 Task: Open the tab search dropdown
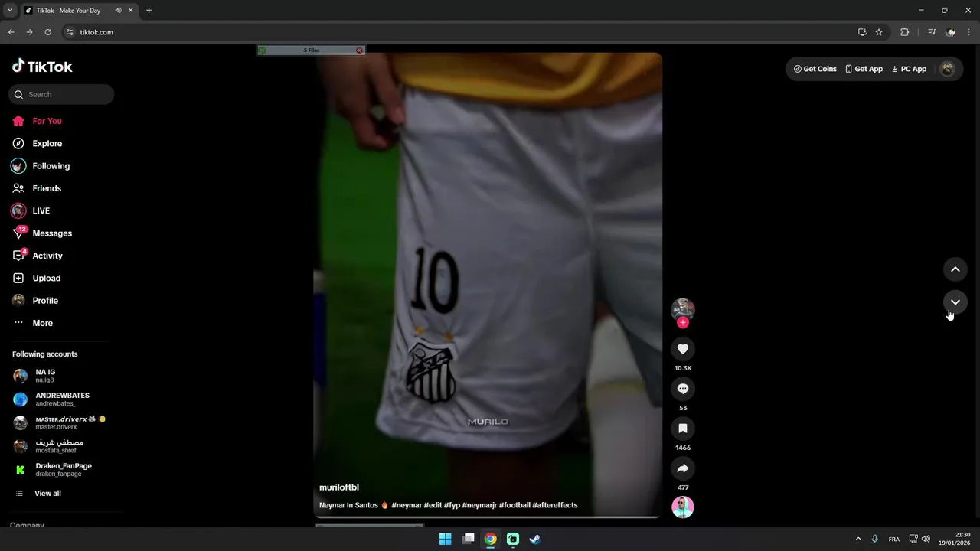10,11
